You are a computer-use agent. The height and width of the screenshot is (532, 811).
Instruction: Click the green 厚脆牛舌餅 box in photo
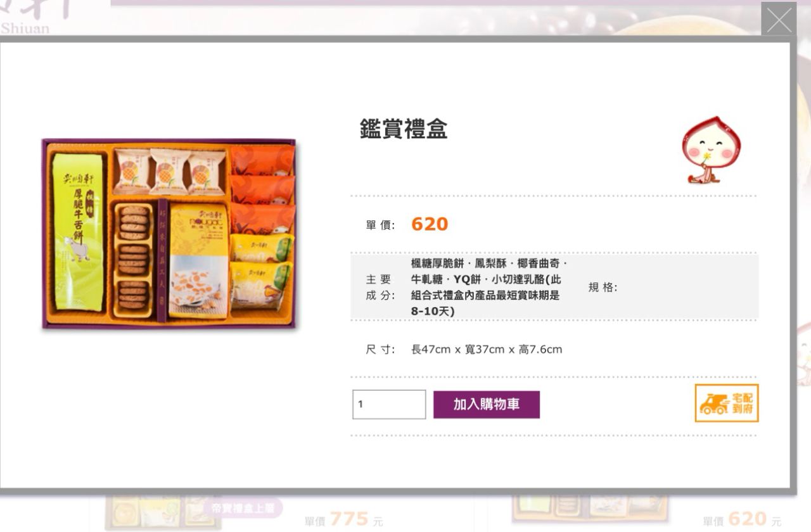click(78, 232)
